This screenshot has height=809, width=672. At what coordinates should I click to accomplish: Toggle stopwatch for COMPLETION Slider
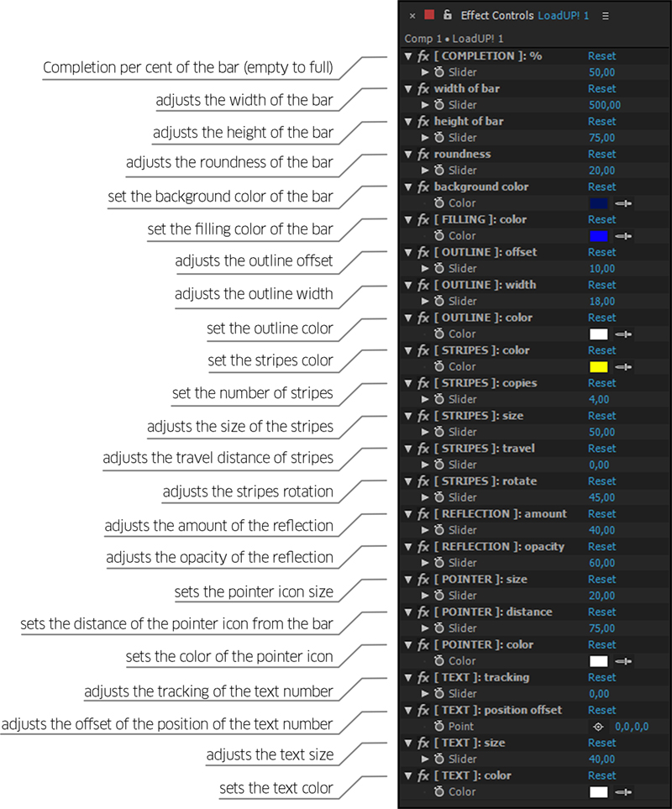438,72
